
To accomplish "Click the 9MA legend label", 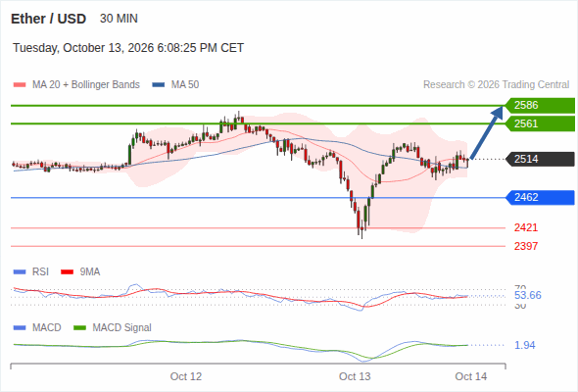I will tap(90, 272).
